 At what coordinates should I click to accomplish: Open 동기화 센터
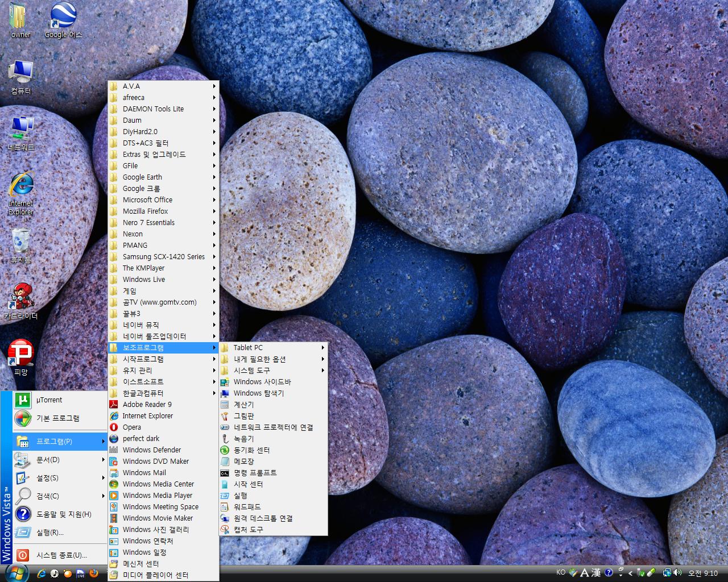[274, 450]
